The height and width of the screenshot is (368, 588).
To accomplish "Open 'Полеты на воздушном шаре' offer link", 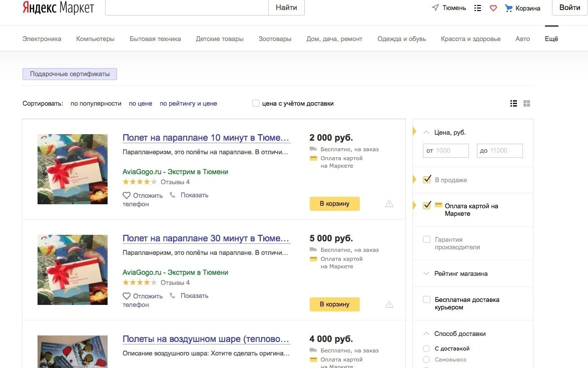I will 206,339.
